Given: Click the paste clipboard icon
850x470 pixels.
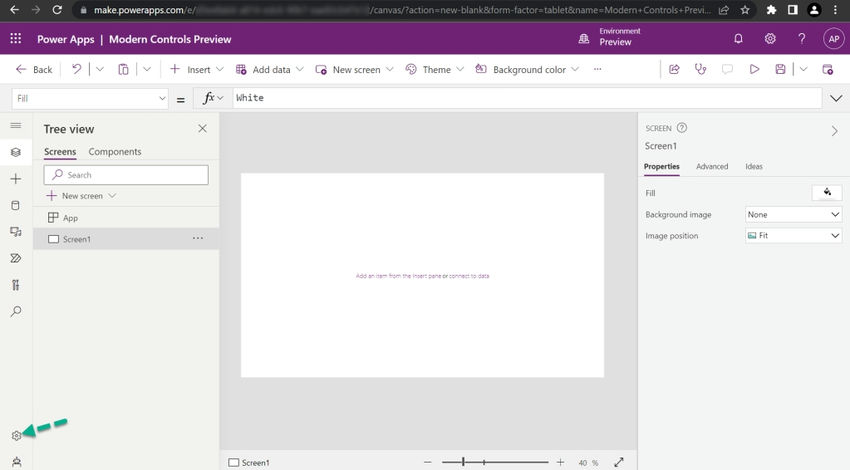Looking at the screenshot, I should click(x=123, y=69).
